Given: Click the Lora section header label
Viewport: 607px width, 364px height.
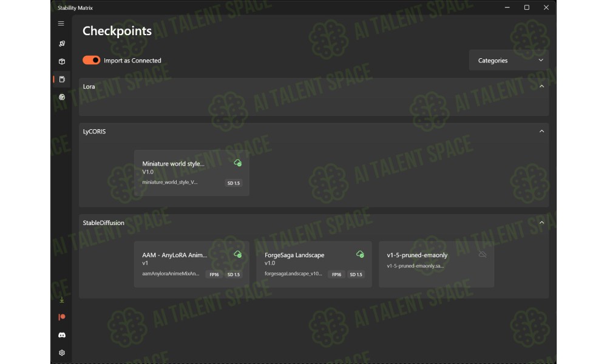Looking at the screenshot, I should [x=89, y=87].
